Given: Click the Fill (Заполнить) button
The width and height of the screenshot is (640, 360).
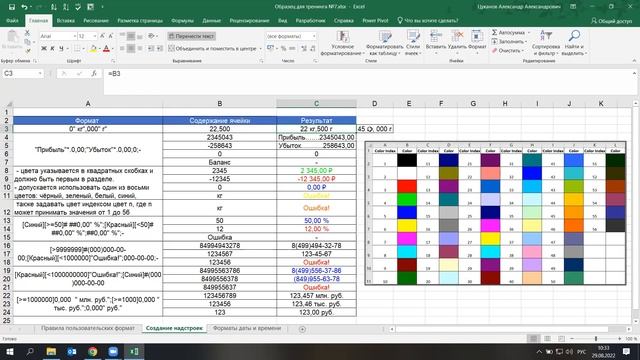Looking at the screenshot, I should pyautogui.click(x=509, y=42).
